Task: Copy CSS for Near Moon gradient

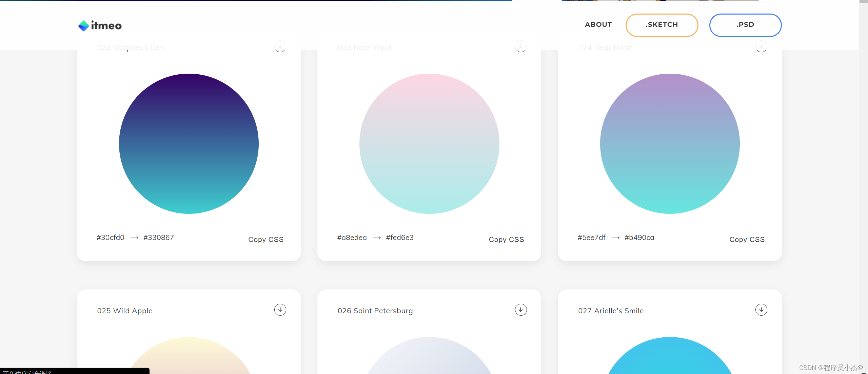Action: tap(747, 240)
